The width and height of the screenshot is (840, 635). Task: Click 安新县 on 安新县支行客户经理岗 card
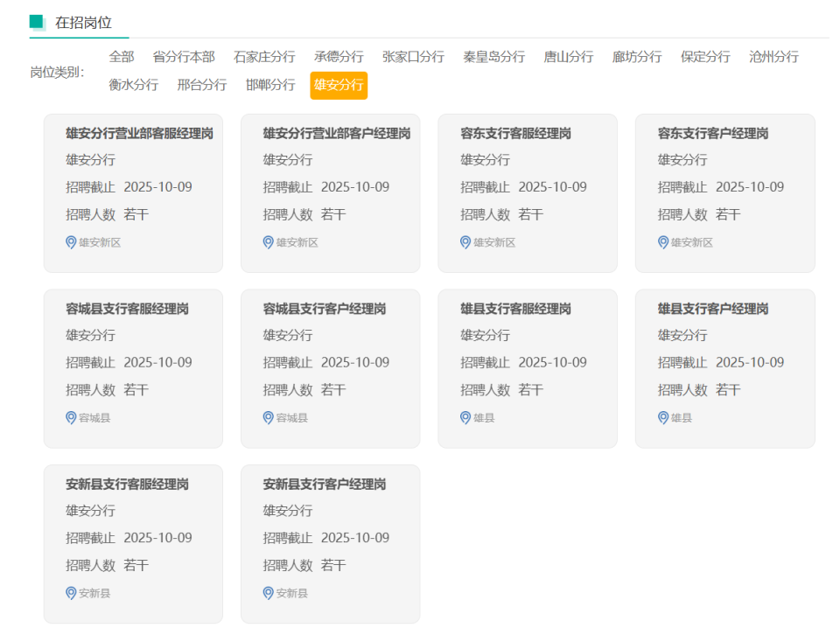click(x=292, y=593)
